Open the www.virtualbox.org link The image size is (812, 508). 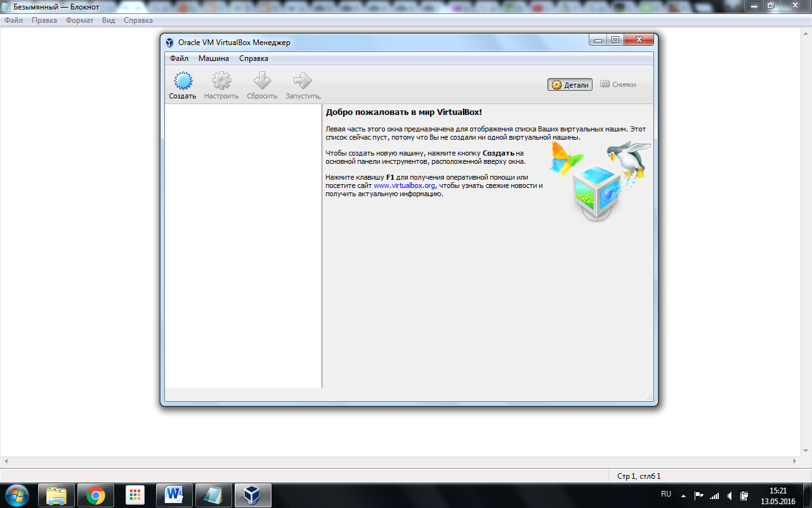[x=404, y=185]
